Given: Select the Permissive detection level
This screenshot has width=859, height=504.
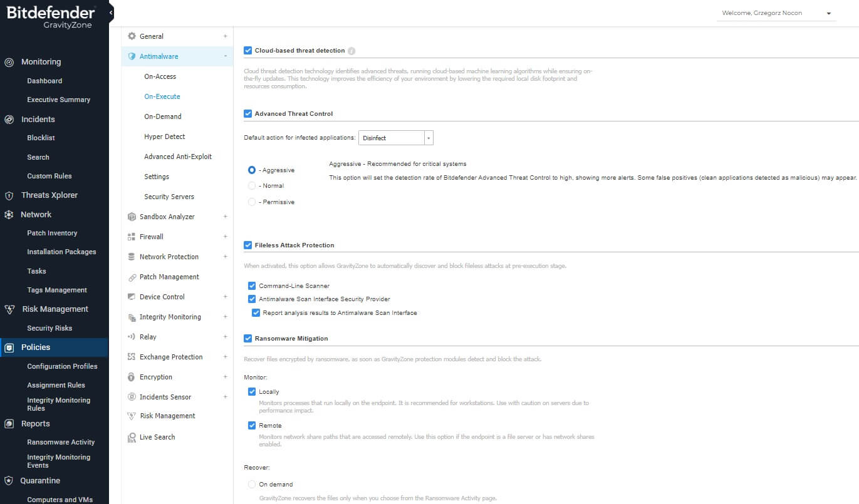Looking at the screenshot, I should [x=251, y=202].
